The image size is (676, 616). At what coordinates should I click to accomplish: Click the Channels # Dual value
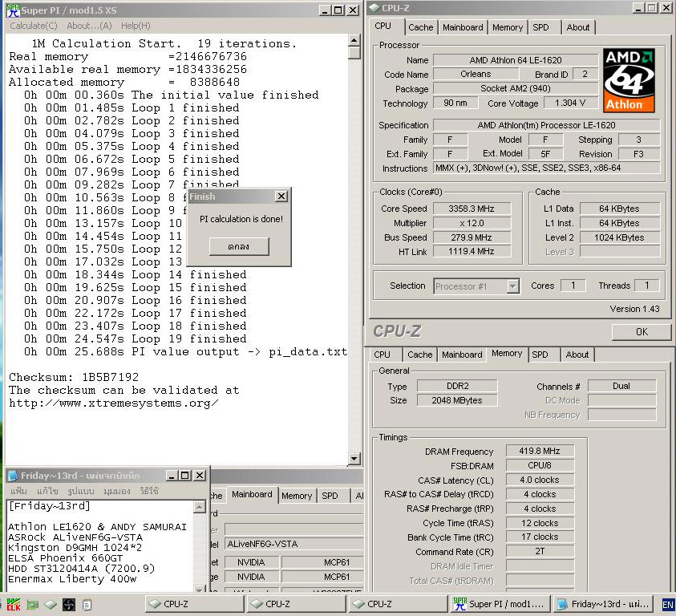621,386
